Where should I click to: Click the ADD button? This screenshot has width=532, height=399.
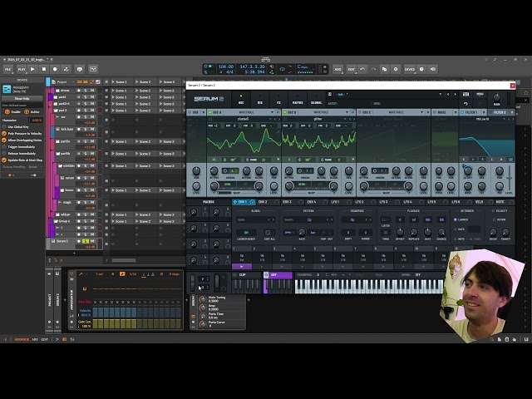337,69
